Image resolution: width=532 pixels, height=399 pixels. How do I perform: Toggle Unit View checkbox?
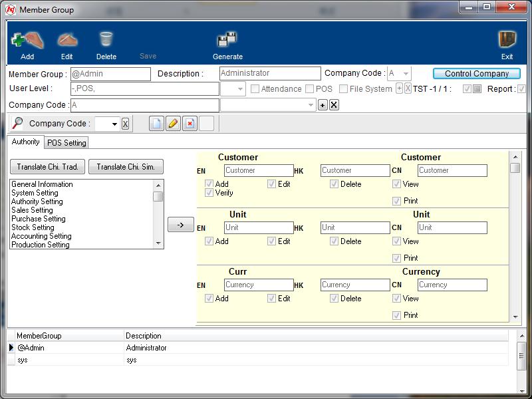pyautogui.click(x=396, y=241)
